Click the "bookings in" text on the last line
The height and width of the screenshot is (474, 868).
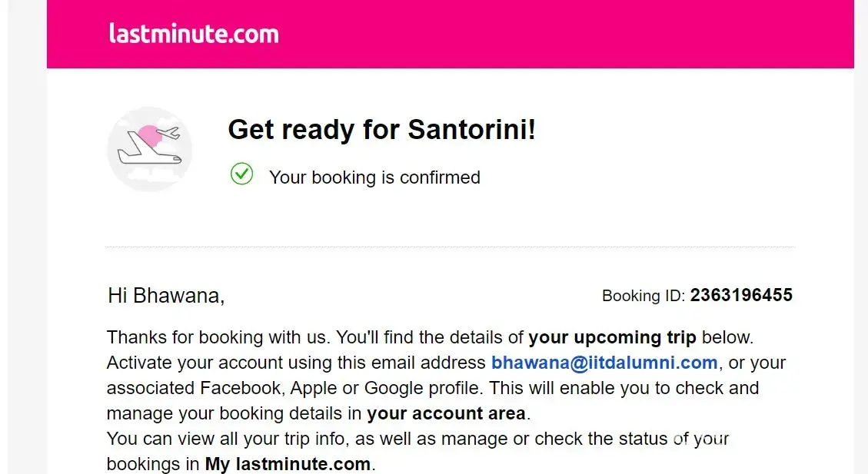pyautogui.click(x=152, y=464)
